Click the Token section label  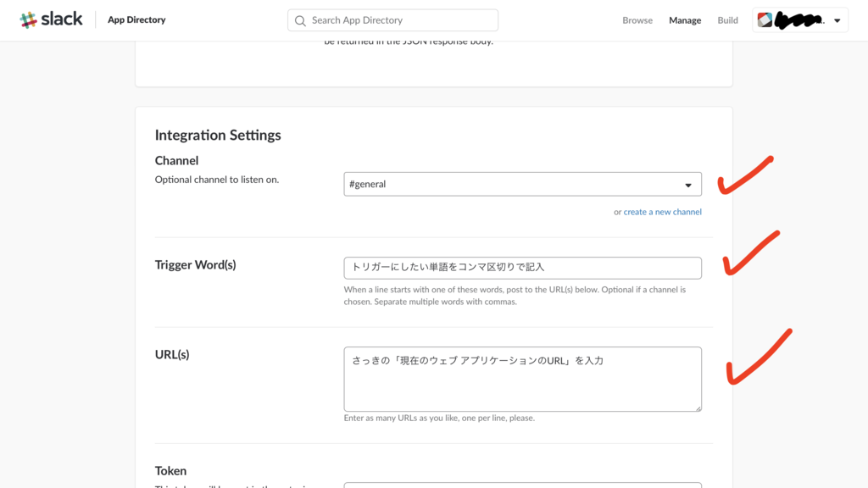170,470
